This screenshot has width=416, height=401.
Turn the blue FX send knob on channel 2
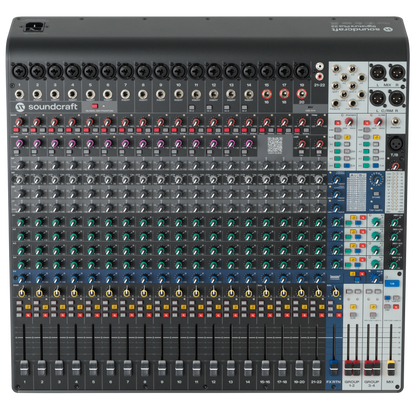point(40,278)
